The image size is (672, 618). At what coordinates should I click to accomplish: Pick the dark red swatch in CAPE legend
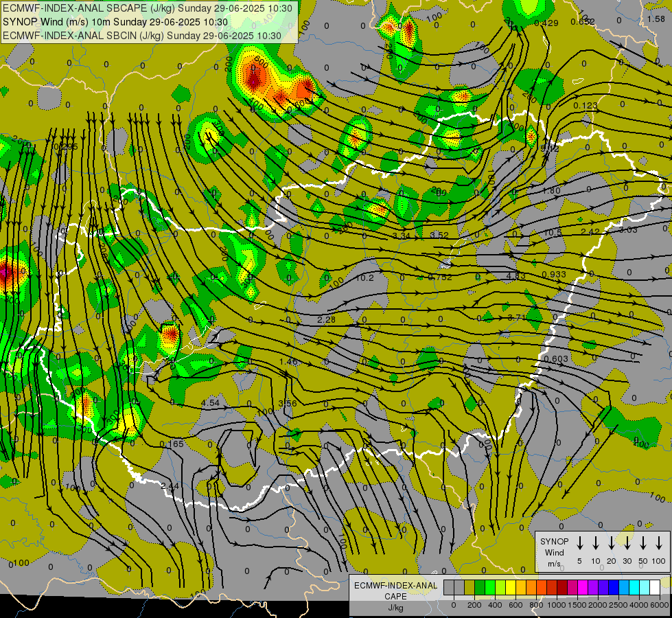click(x=562, y=587)
